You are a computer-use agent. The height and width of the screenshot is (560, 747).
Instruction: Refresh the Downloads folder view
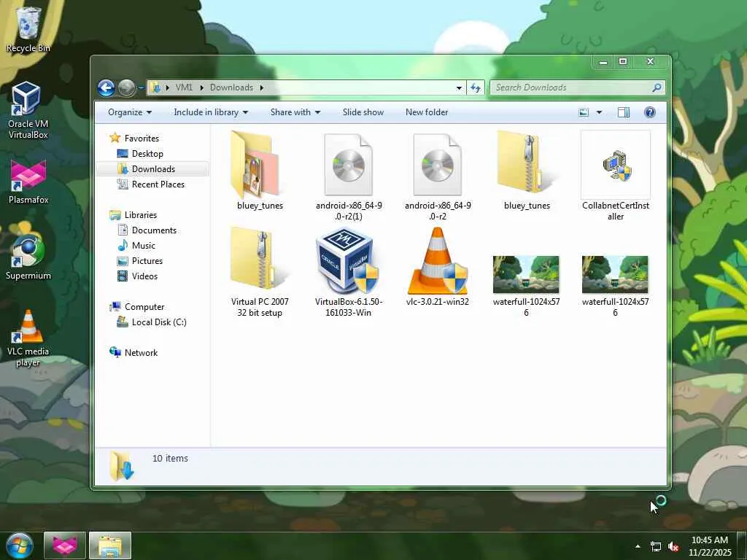[476, 87]
